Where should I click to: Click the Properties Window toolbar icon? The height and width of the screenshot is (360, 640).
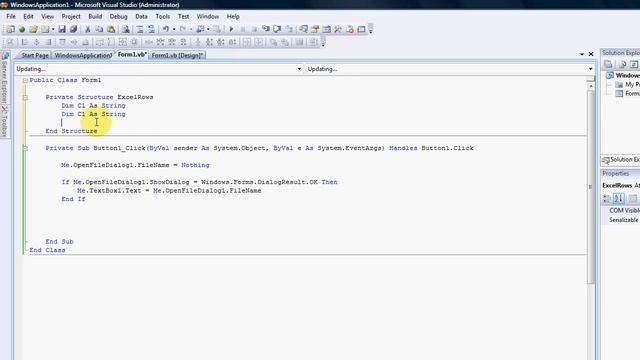pos(315,29)
